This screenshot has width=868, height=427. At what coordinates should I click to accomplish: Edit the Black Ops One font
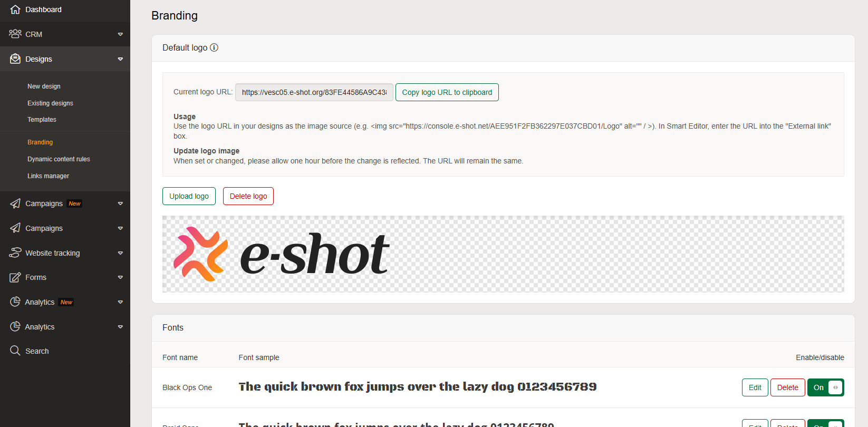(755, 387)
